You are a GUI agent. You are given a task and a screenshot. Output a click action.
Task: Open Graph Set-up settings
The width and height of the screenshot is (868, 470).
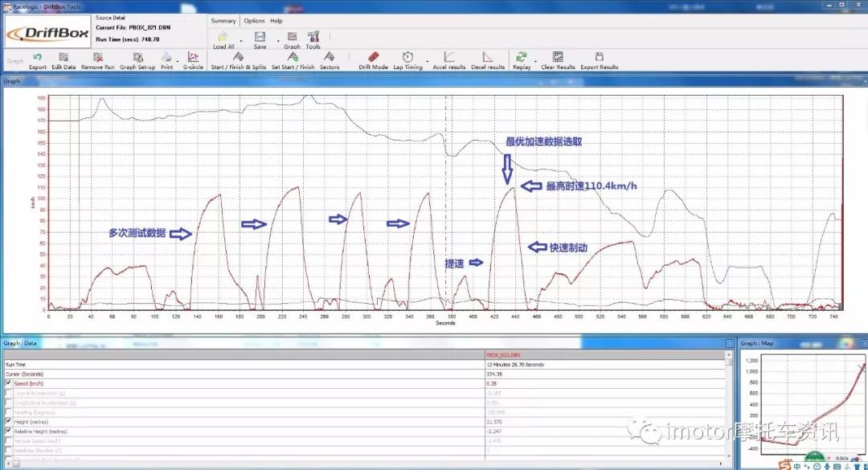tap(137, 57)
